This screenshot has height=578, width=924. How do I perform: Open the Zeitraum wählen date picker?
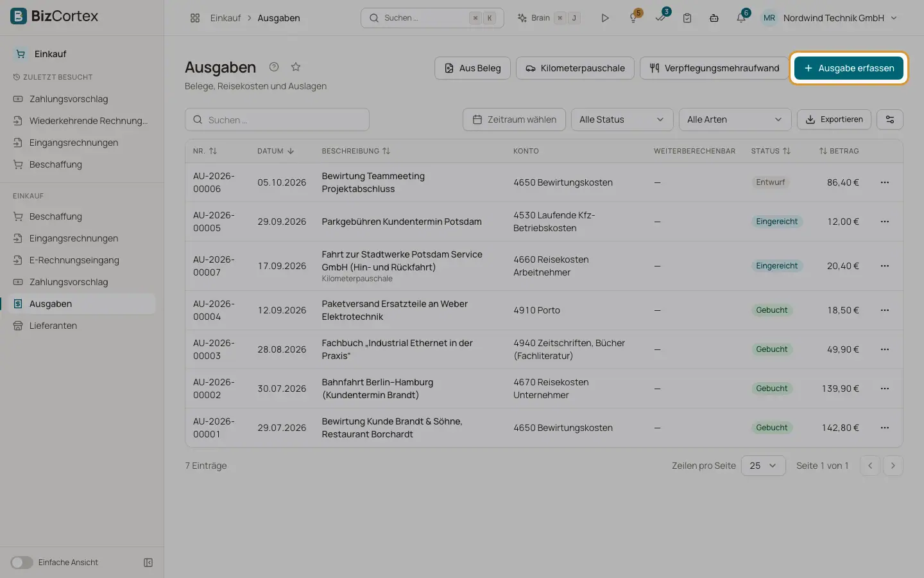(514, 119)
